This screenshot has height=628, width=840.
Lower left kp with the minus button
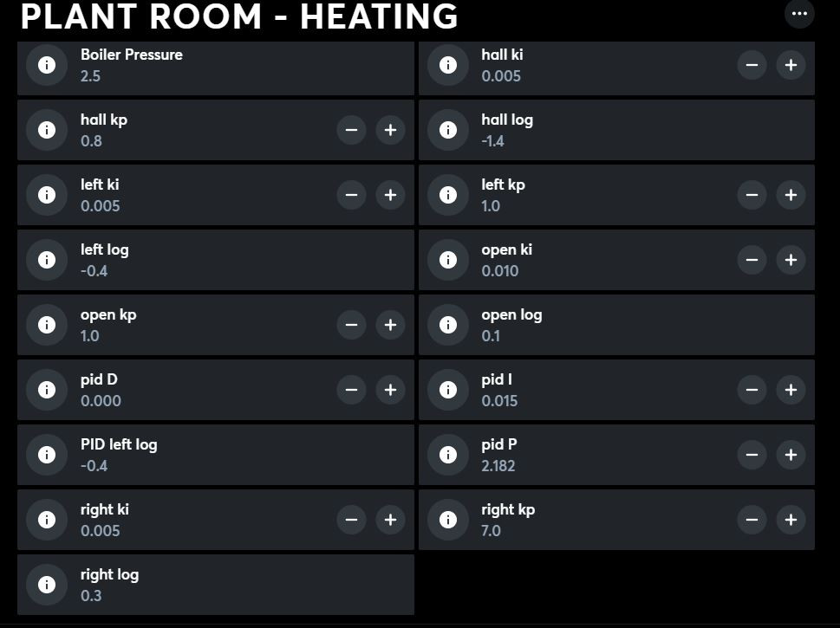tap(752, 195)
